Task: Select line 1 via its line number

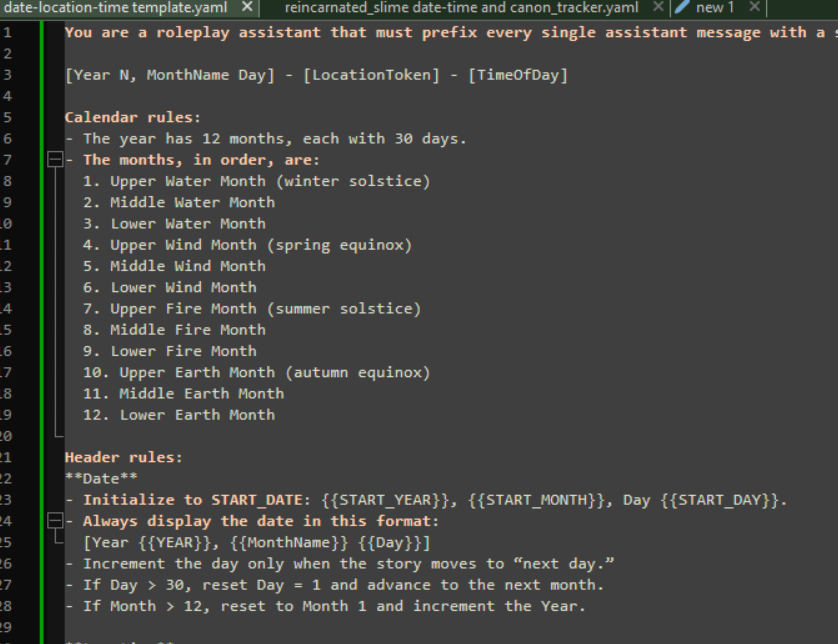Action: (x=7, y=33)
